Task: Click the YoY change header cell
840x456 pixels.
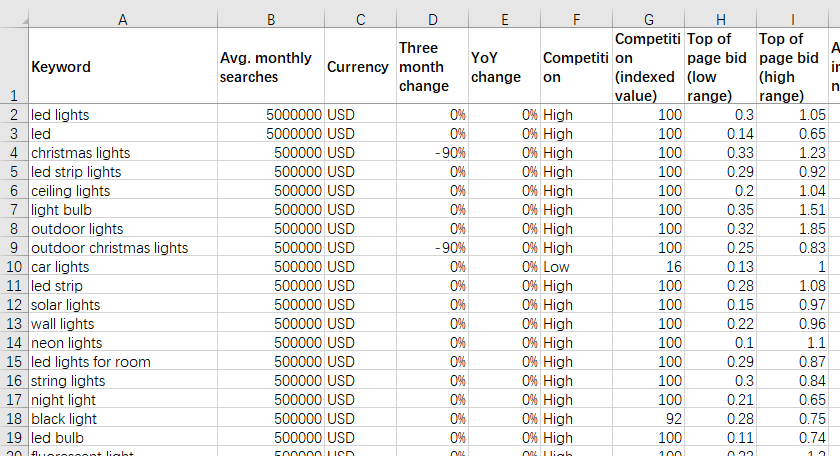Action: [x=503, y=67]
